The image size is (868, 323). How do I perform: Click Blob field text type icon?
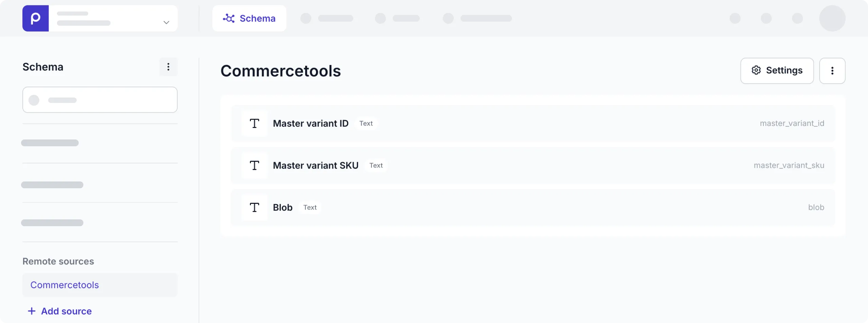point(255,207)
